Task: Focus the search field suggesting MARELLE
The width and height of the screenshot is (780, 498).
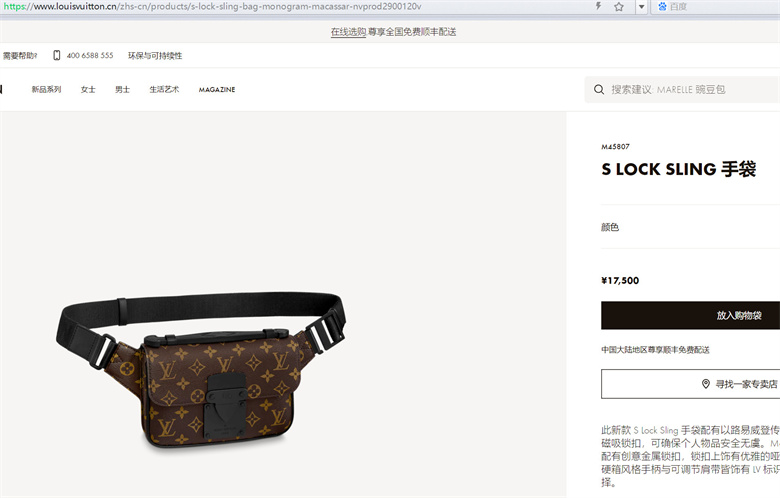Action: pos(682,90)
